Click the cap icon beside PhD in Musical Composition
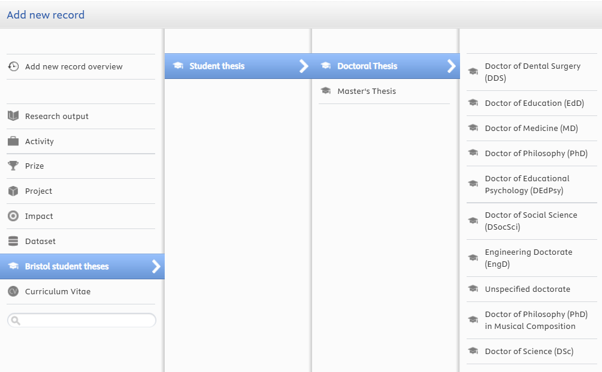602x372 pixels. pyautogui.click(x=473, y=319)
